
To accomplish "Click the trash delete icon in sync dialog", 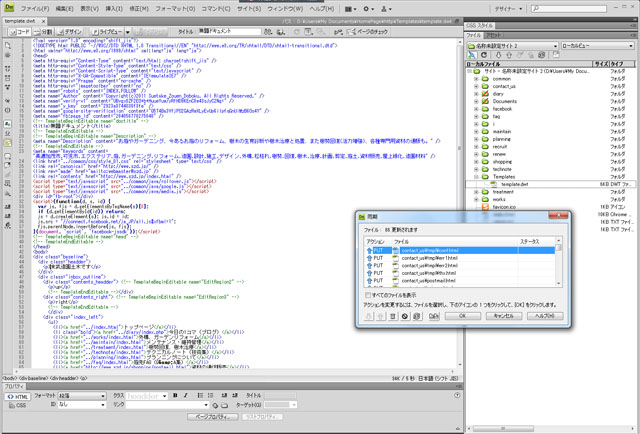I will tap(393, 316).
